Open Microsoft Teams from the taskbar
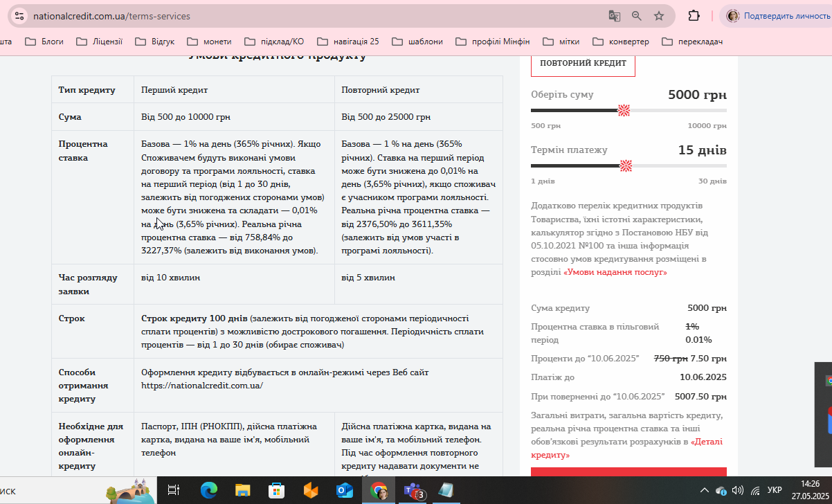Image resolution: width=832 pixels, height=504 pixels. click(414, 491)
